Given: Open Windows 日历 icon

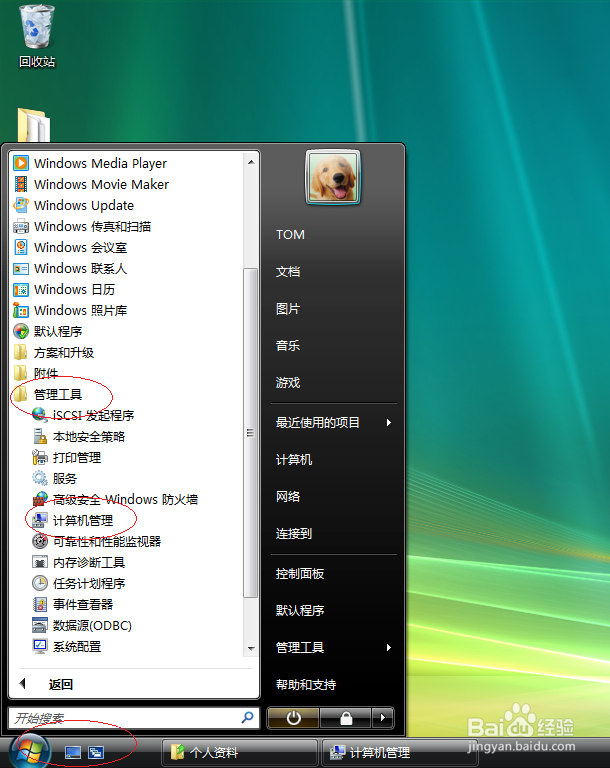Looking at the screenshot, I should click(x=21, y=289).
